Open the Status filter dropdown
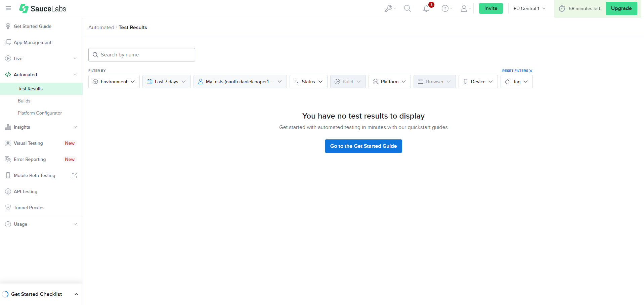This screenshot has height=305, width=644. pyautogui.click(x=308, y=82)
